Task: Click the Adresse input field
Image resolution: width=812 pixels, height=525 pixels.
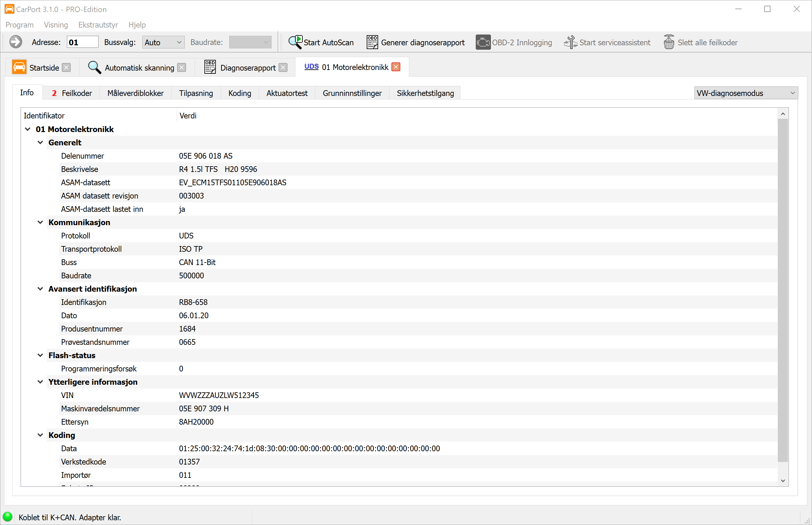Action: tap(82, 42)
